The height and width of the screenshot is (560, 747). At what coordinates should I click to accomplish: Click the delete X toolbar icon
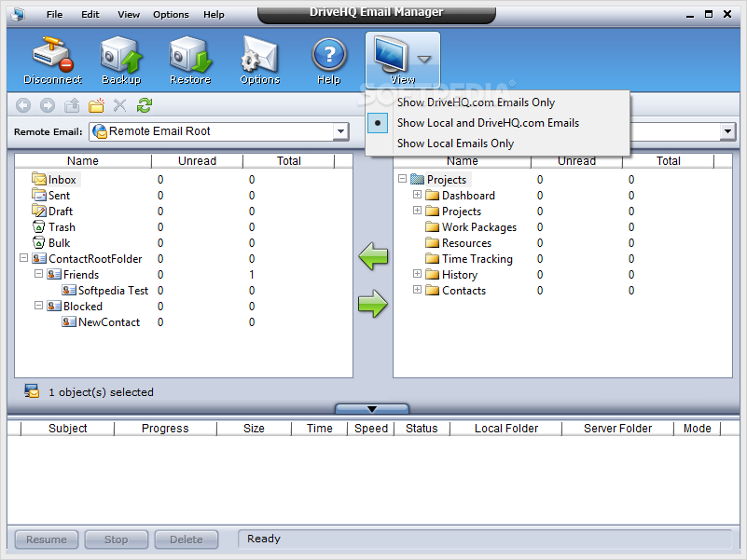[120, 105]
